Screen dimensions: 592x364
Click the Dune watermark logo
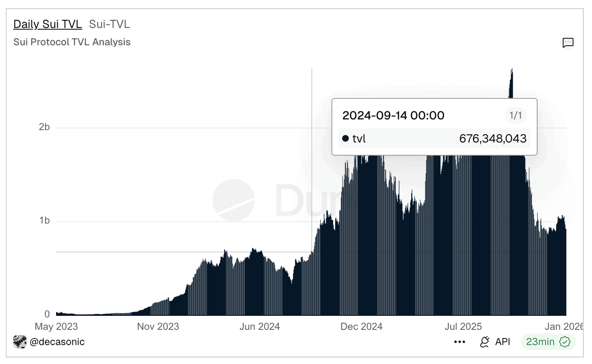pyautogui.click(x=234, y=200)
